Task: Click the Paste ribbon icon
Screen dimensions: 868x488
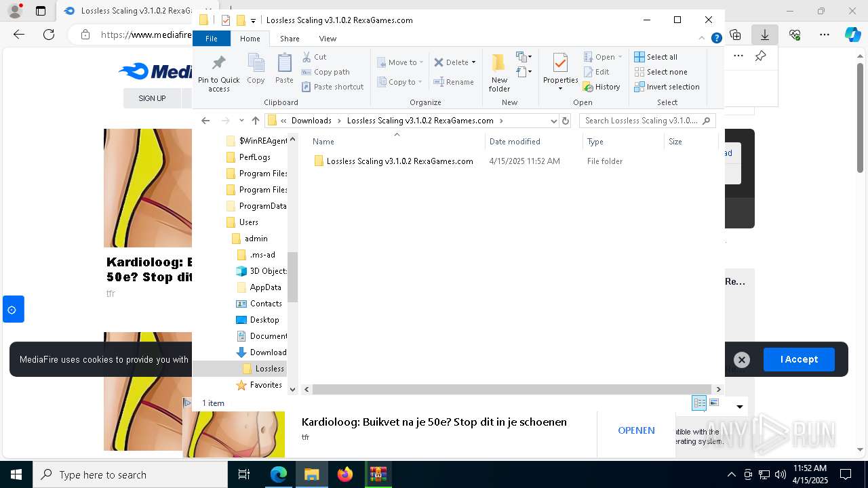Action: (x=284, y=69)
